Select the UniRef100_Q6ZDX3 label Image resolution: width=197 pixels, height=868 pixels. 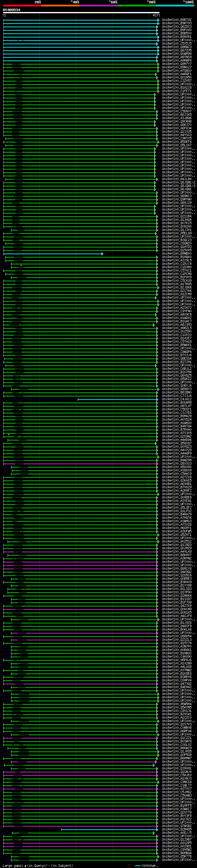tap(176, 26)
